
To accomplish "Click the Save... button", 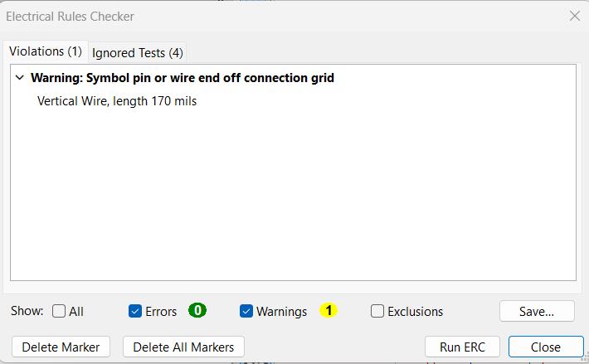I will tap(537, 311).
